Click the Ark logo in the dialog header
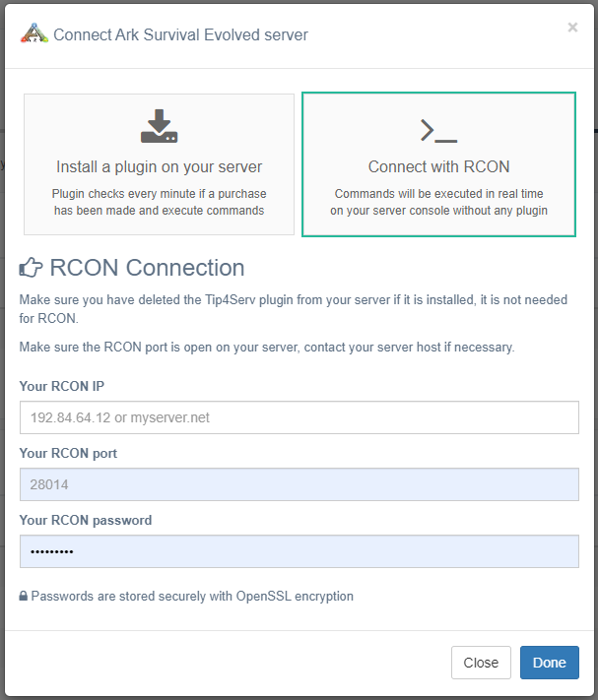 (33, 34)
